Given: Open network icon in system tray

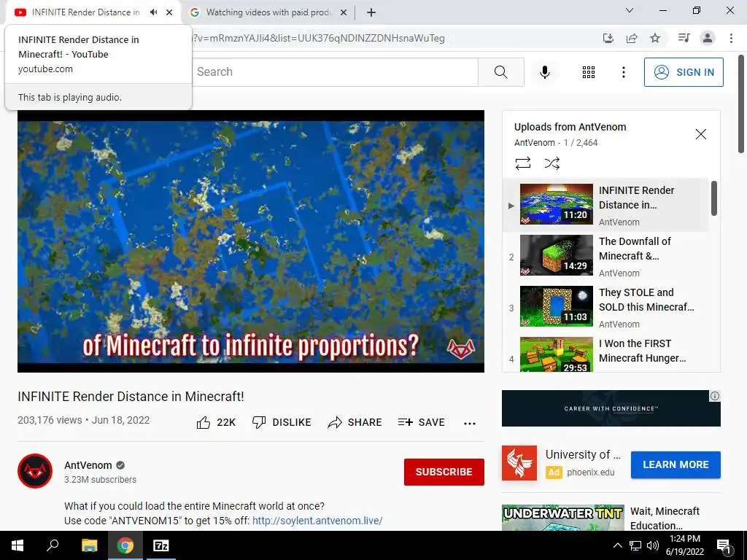Looking at the screenshot, I should 635,545.
